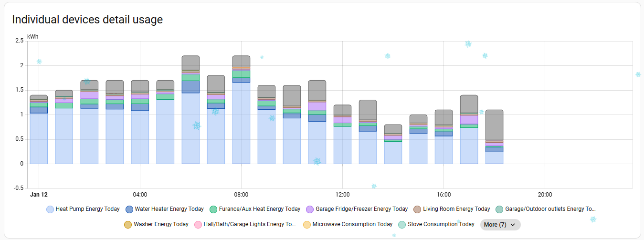Image resolution: width=644 pixels, height=240 pixels.
Task: Click the Individual devices detail usage title
Action: [x=87, y=20]
